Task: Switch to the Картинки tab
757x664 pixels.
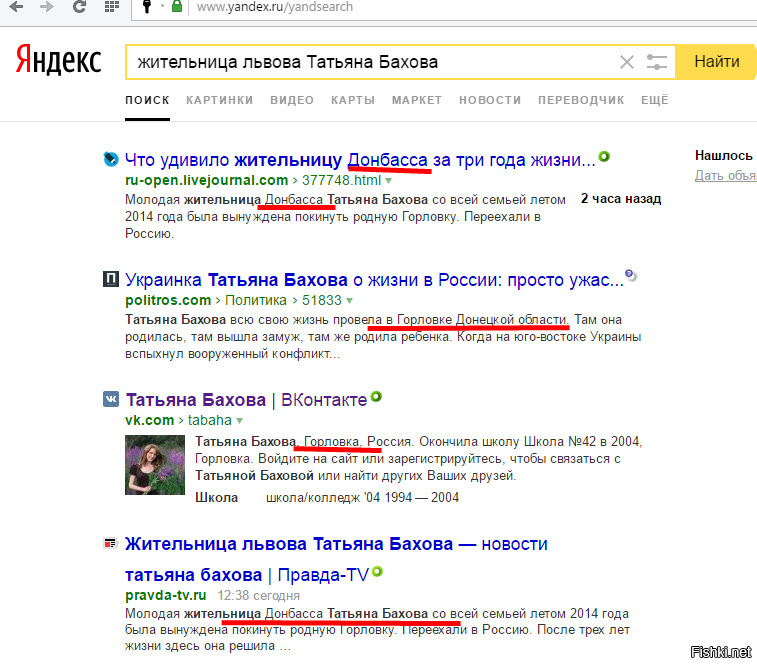Action: coord(220,100)
